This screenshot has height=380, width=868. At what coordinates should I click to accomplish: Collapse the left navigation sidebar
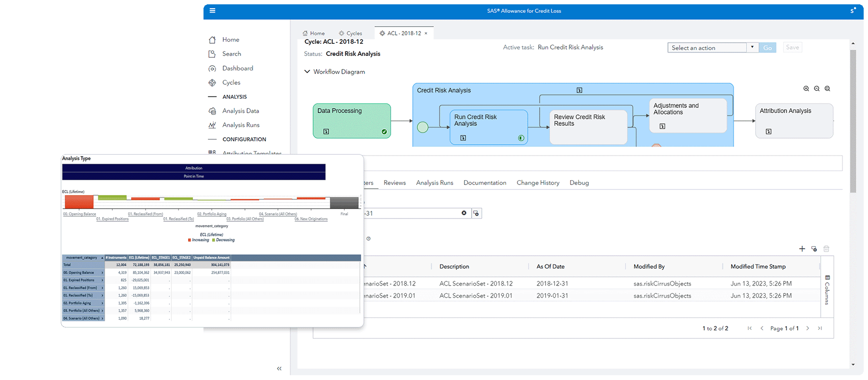tap(279, 368)
